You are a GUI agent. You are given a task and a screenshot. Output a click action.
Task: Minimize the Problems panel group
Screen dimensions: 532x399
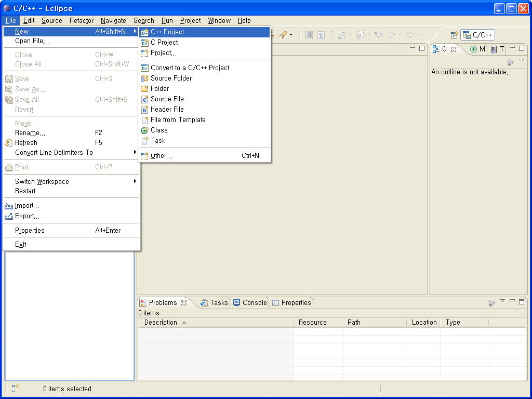pyautogui.click(x=512, y=301)
